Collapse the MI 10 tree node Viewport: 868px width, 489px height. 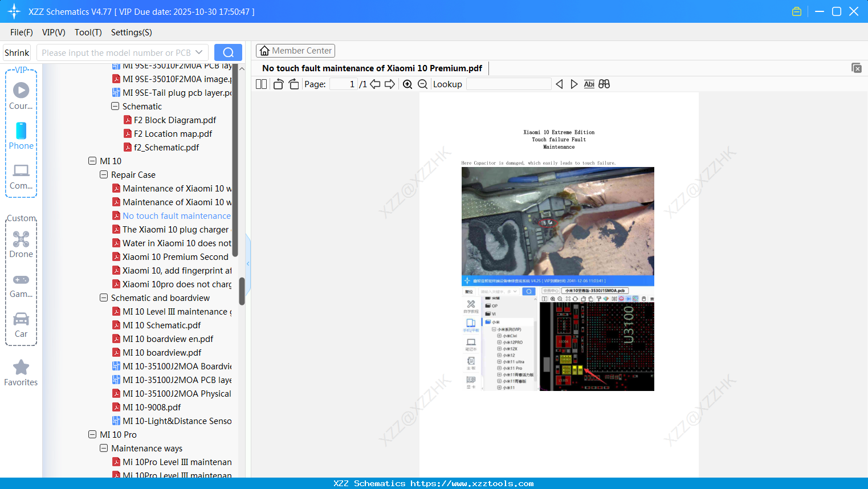[x=92, y=161]
